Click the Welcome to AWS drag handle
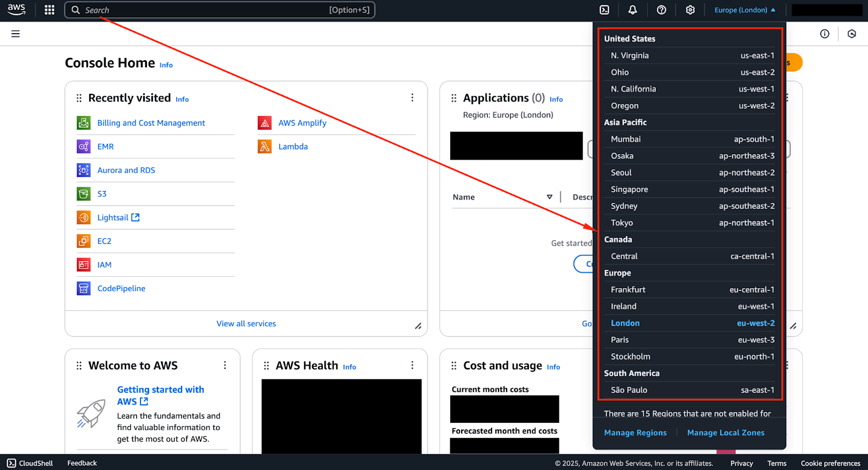The image size is (868, 470). click(79, 365)
